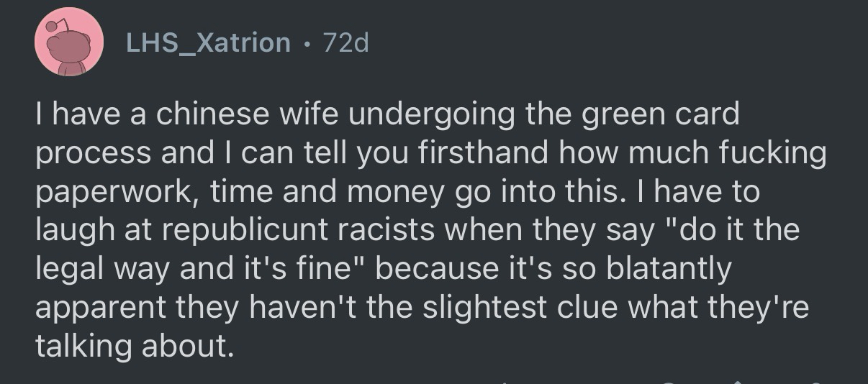Click the 72d comment timestamp

coord(346,44)
